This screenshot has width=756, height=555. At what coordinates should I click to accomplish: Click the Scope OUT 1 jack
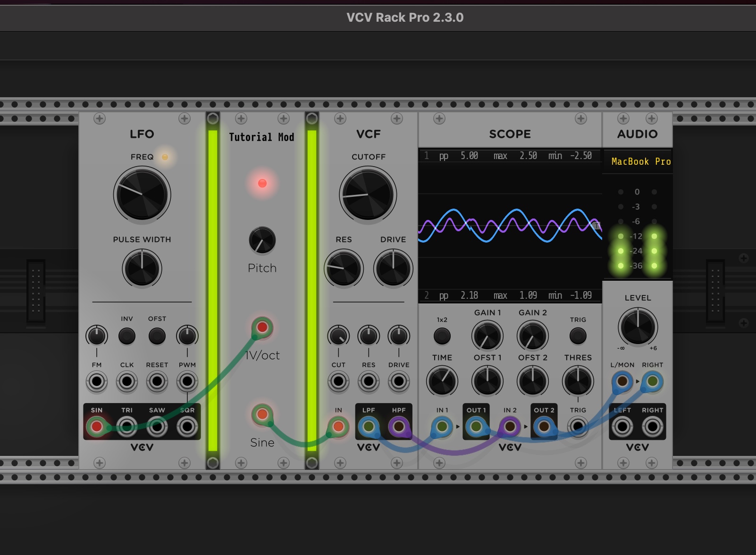tap(476, 427)
